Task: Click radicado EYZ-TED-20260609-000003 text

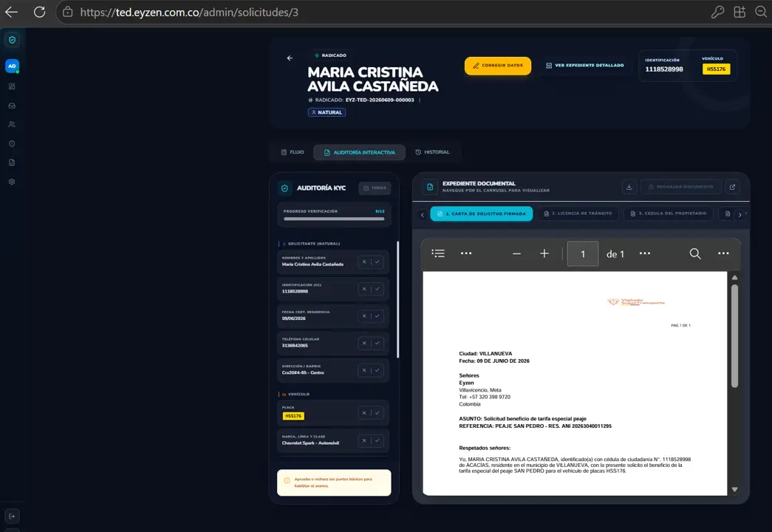Action: click(380, 100)
